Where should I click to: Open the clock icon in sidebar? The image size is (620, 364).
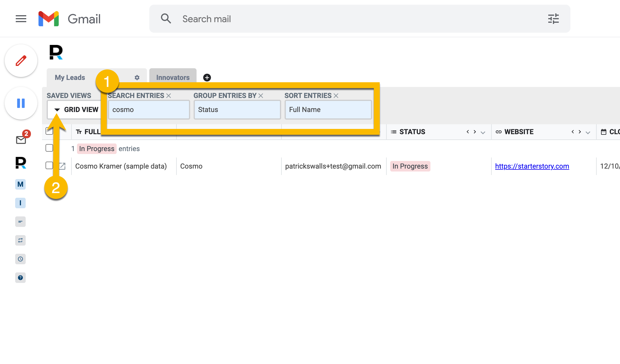(20, 259)
